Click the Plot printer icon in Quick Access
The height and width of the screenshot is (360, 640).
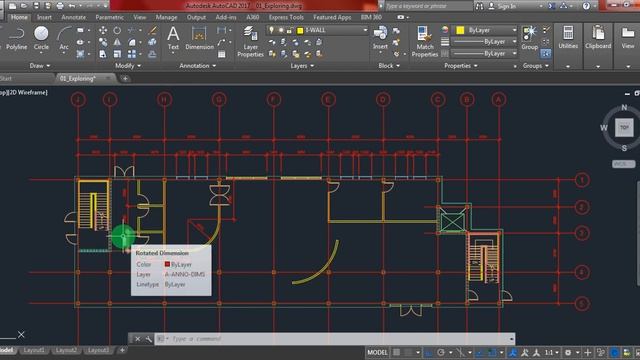click(60, 6)
